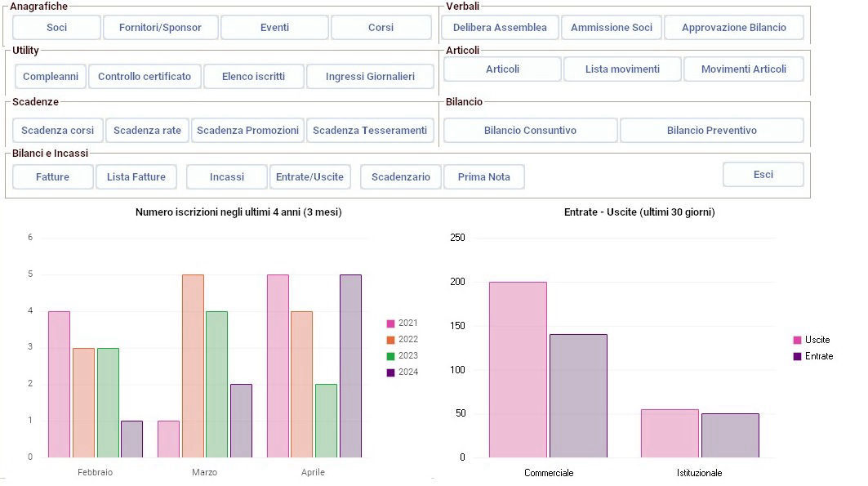Toggle the 2024 legend entry
This screenshot has width=868, height=486.
[402, 372]
